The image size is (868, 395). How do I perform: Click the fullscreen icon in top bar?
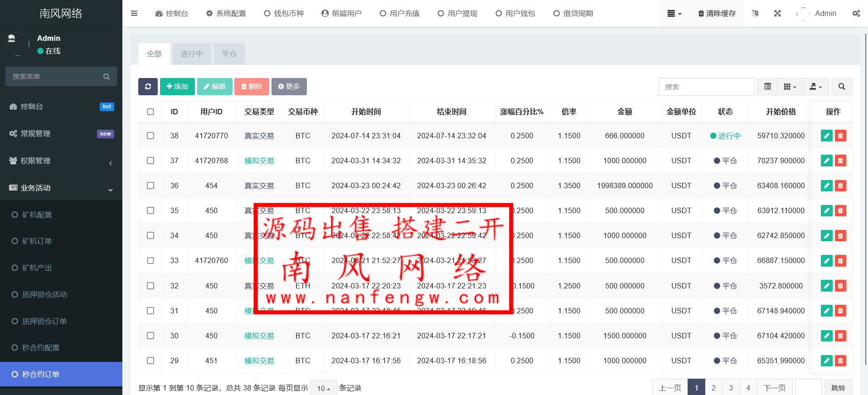click(777, 14)
